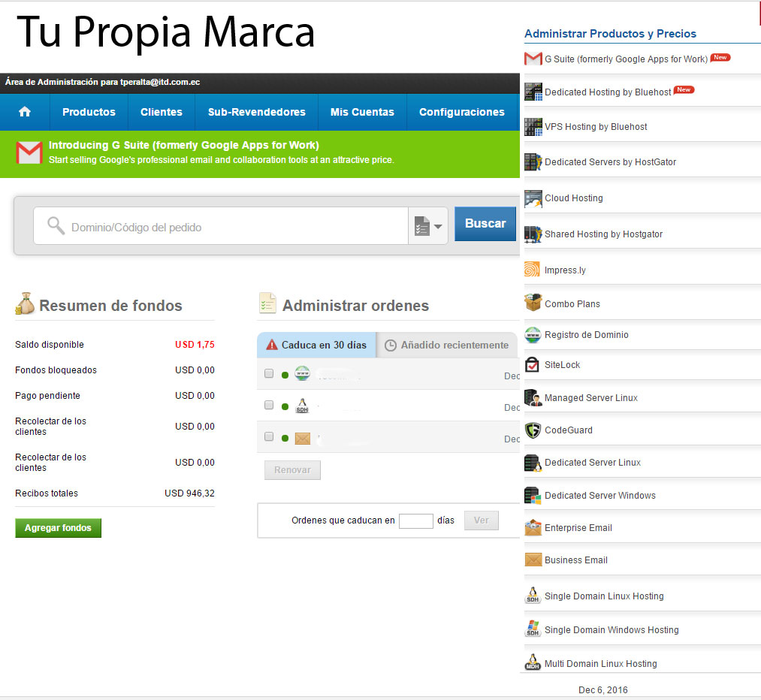Open the G Suite (formerly Google Apps) link

(626, 59)
